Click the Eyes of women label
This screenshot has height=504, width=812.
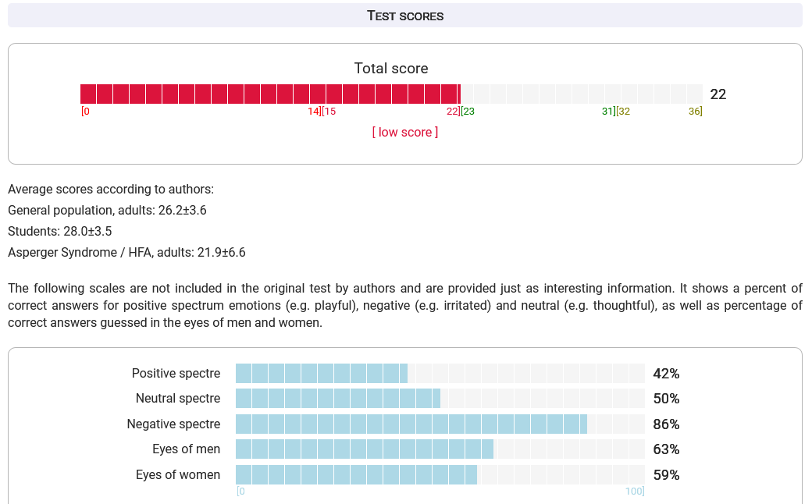tap(178, 474)
